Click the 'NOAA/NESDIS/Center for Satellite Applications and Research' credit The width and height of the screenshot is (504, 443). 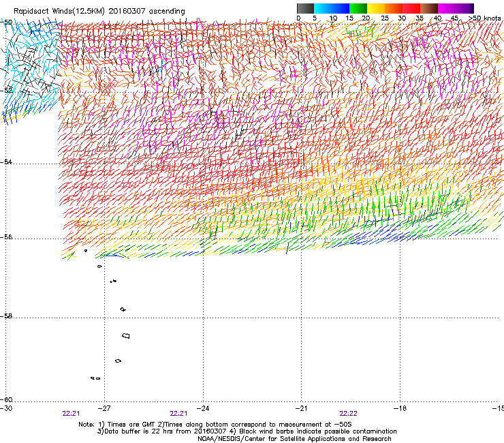point(294,439)
